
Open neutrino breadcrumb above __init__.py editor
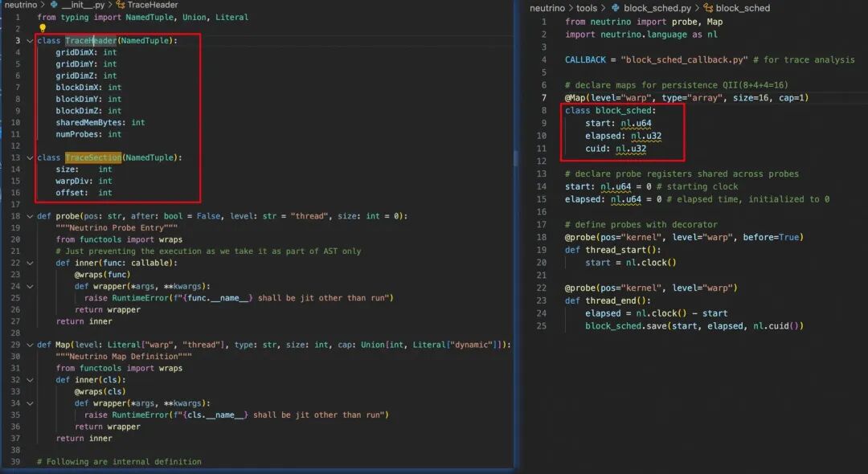click(x=20, y=5)
